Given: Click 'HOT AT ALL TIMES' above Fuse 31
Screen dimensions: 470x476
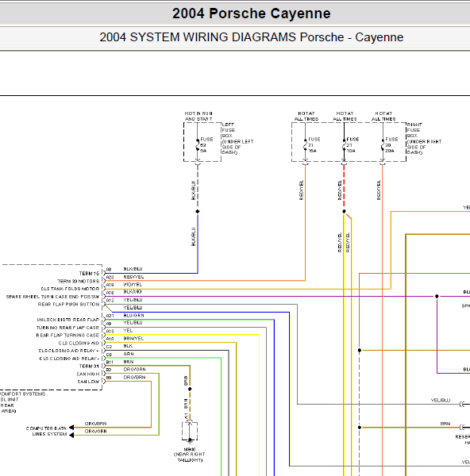Looking at the screenshot, I should coord(306,117).
